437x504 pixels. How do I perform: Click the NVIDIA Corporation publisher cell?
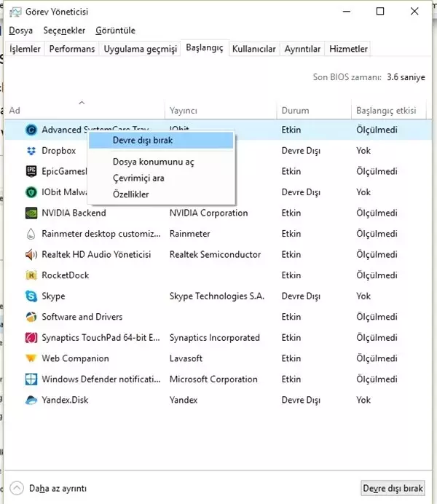[209, 213]
